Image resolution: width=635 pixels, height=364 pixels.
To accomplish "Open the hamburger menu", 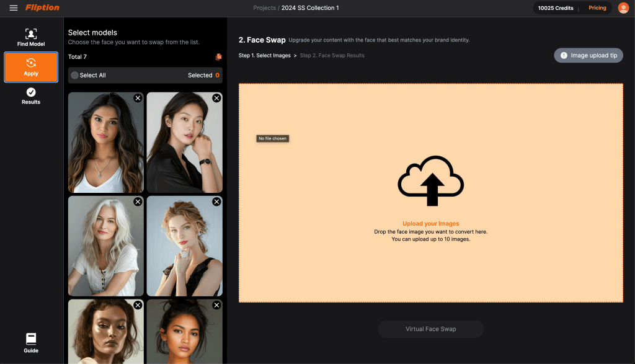I will [x=14, y=8].
